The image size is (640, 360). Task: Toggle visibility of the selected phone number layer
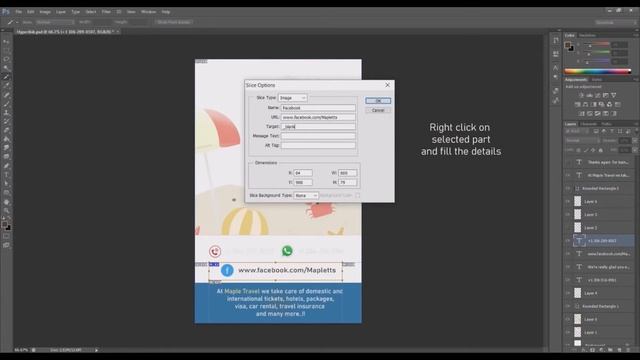click(x=568, y=241)
